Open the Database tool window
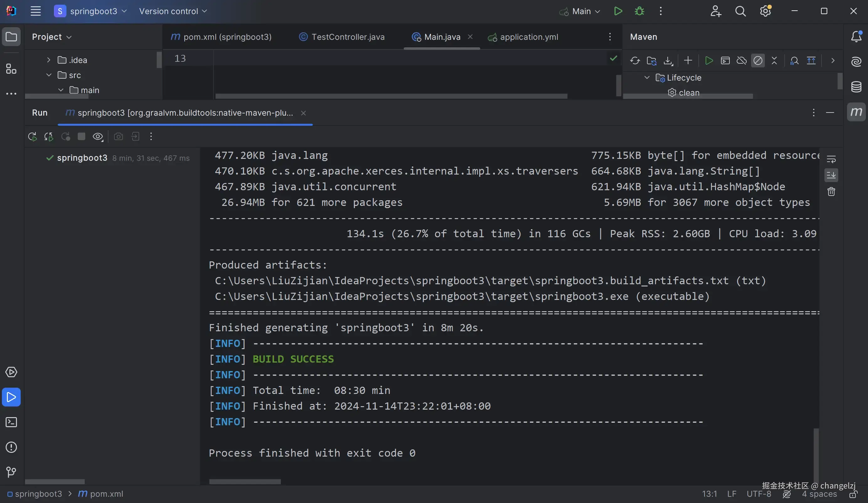 856,87
